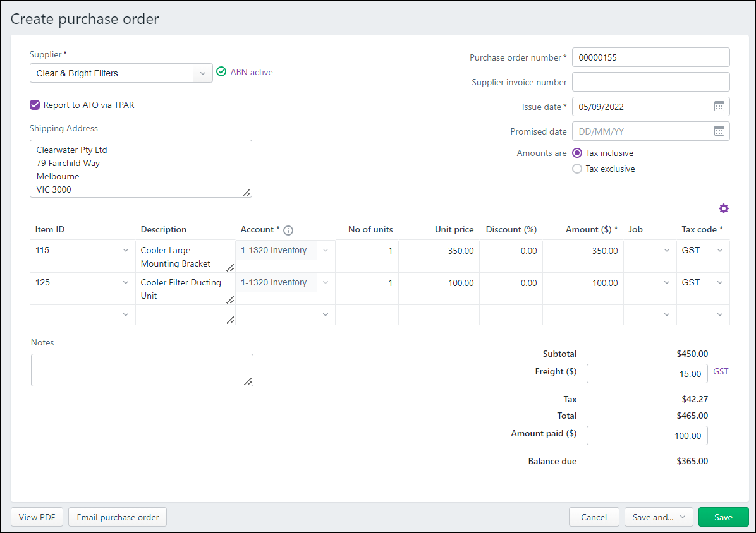Click the ABN active status indicator
756x533 pixels.
coord(221,71)
